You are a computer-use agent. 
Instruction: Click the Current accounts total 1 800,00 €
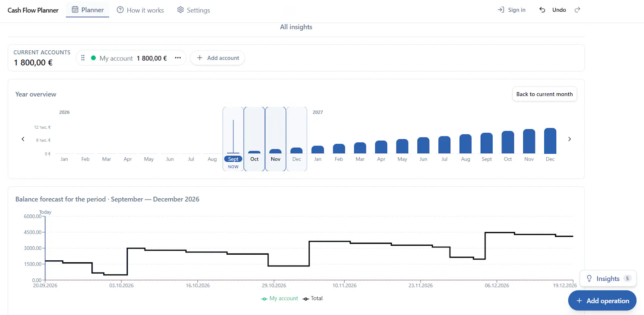pos(33,62)
